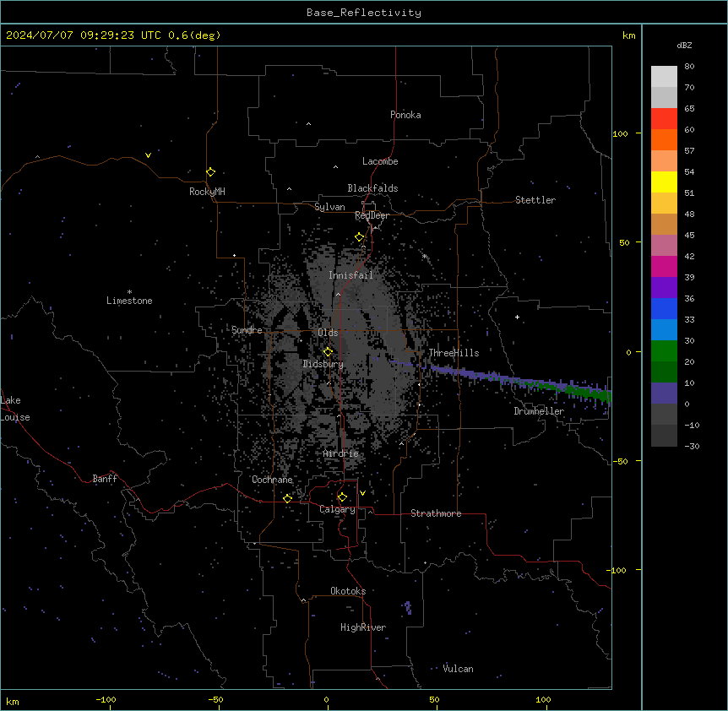The height and width of the screenshot is (711, 728).
Task: Click the RockyMH label
Action: click(207, 192)
